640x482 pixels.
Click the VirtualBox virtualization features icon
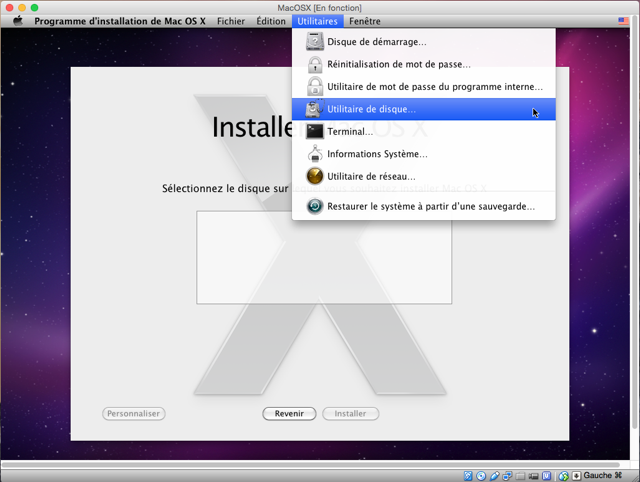(x=547, y=475)
